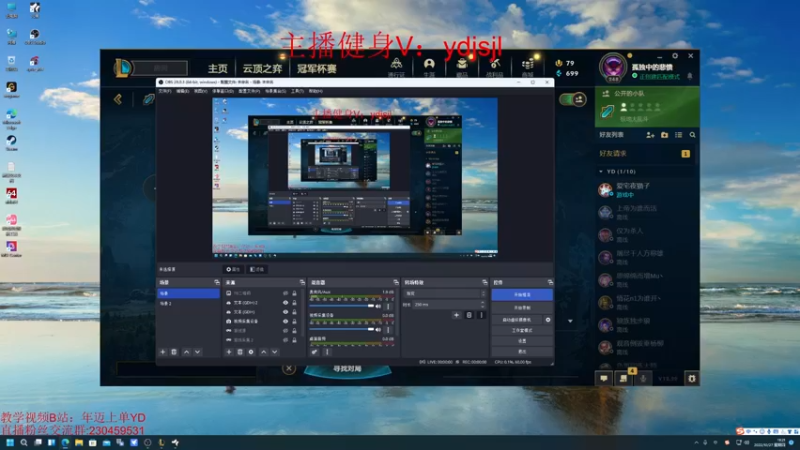Screen dimensions: 800x450
Task: Click the list view icon in friends list
Action: pos(679,135)
